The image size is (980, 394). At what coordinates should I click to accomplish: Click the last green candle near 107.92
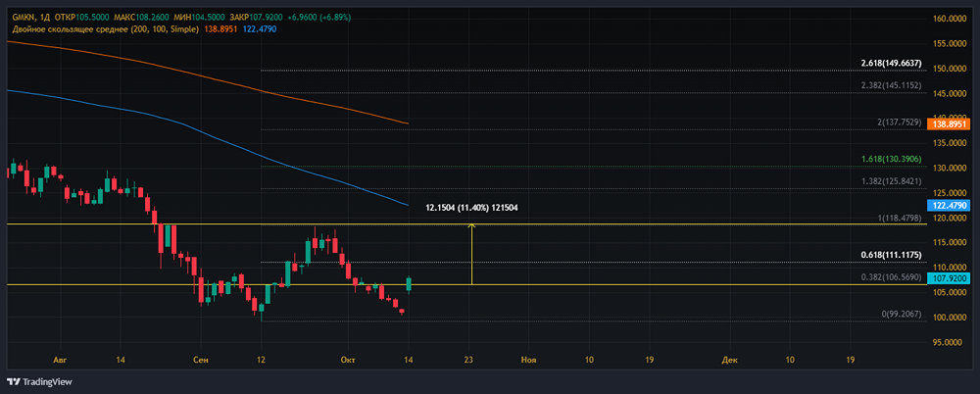click(409, 283)
